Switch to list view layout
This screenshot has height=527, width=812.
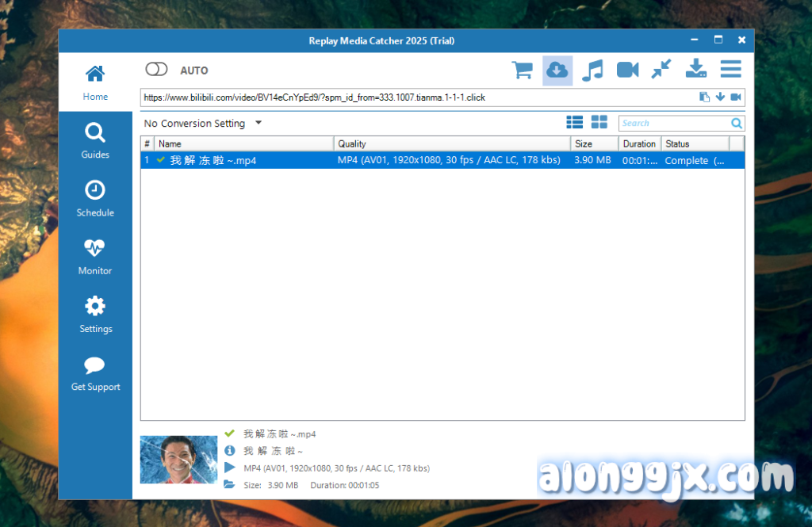[575, 123]
